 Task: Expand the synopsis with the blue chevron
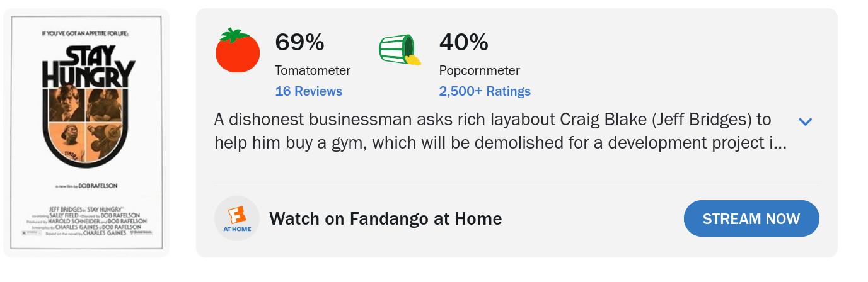805,121
